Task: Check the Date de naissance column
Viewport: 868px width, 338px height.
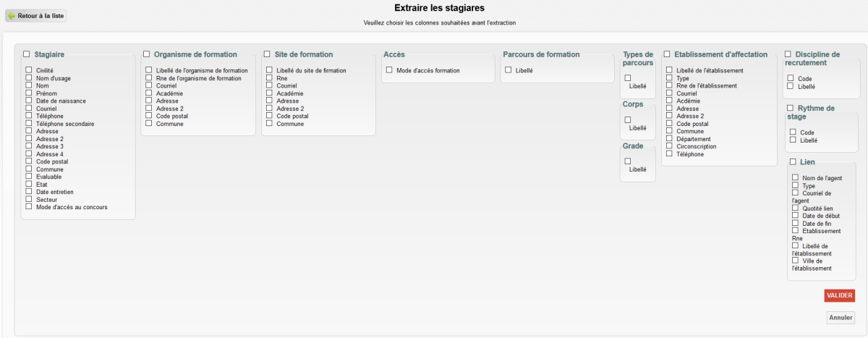Action: point(29,101)
